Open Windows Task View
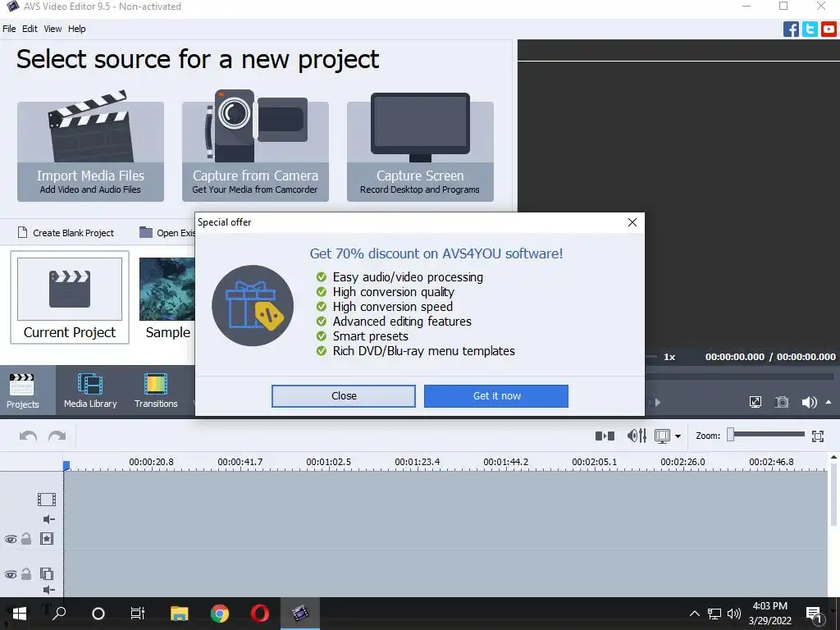The width and height of the screenshot is (840, 630). 138,614
